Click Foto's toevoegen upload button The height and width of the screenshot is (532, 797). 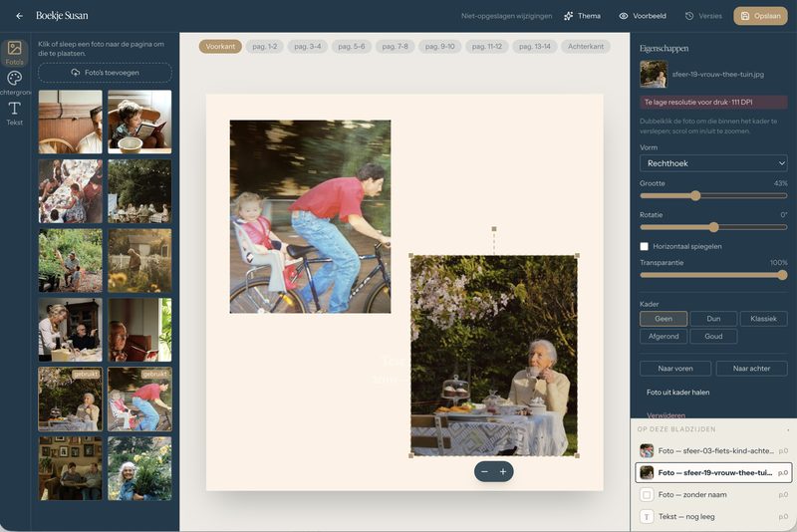coord(105,73)
